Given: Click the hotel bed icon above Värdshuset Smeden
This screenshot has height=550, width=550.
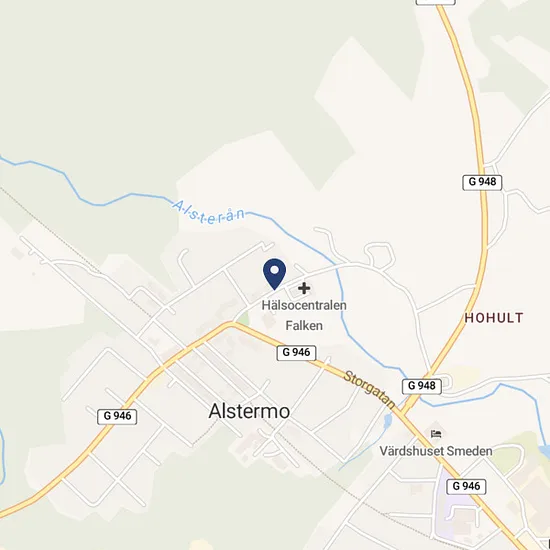Looking at the screenshot, I should click(x=436, y=434).
